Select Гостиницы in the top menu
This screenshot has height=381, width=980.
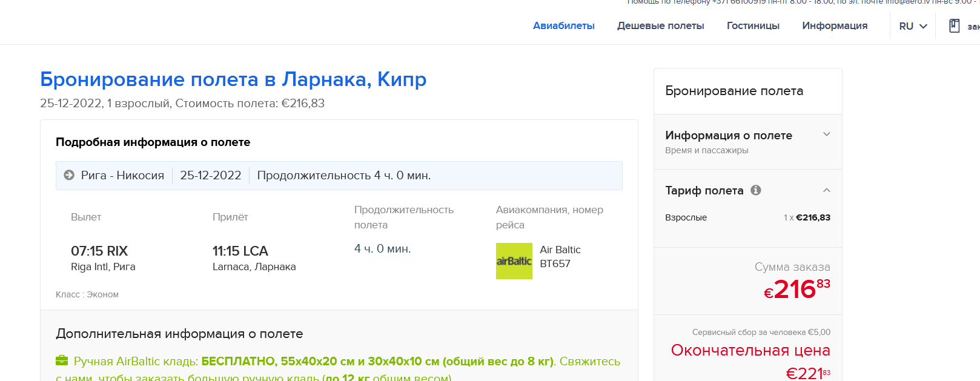[753, 25]
